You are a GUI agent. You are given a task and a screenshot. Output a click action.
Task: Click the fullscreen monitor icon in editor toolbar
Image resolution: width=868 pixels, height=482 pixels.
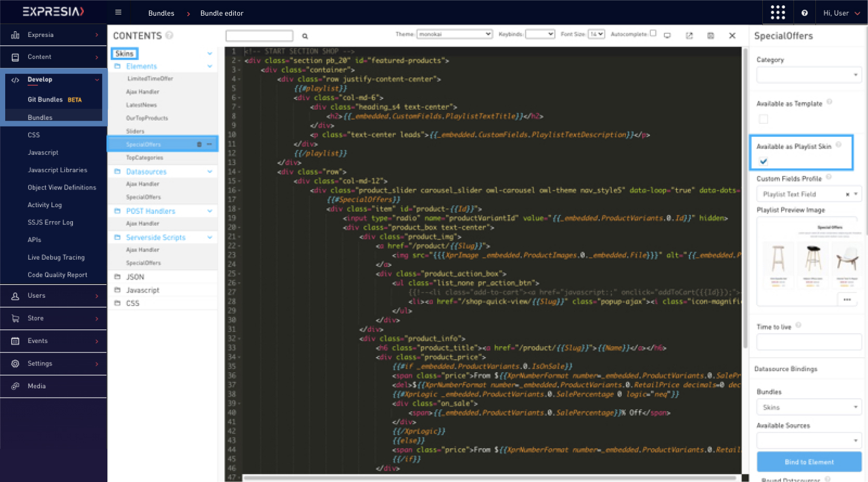click(x=668, y=35)
